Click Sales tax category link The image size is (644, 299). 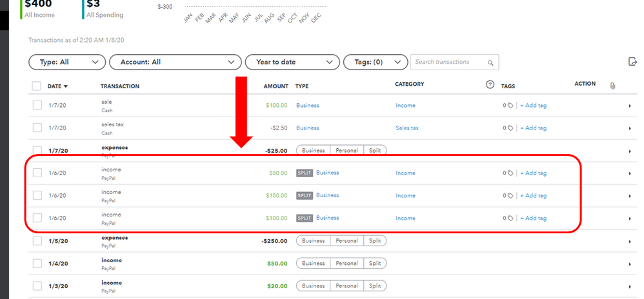click(407, 128)
